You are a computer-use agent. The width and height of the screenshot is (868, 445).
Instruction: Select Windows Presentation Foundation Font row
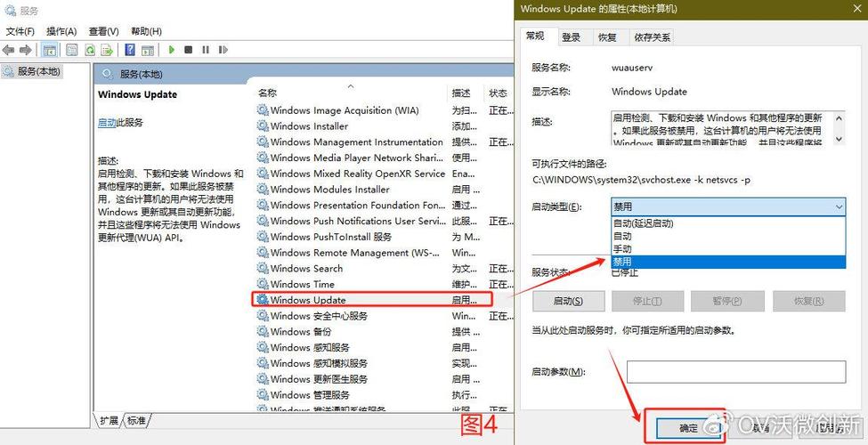point(385,206)
